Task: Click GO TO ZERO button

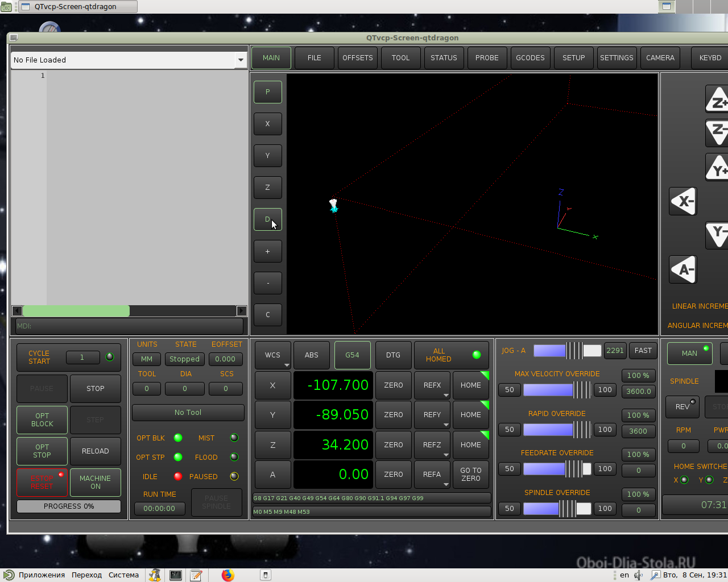Action: click(471, 475)
